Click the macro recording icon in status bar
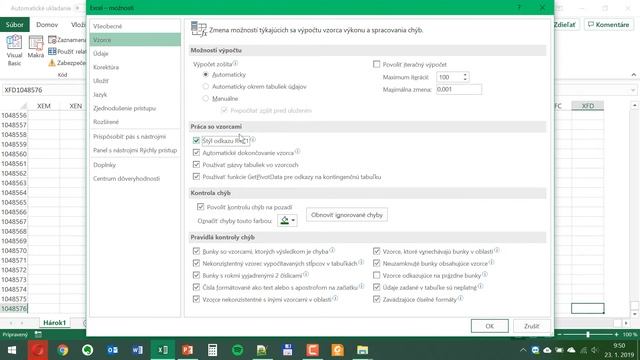Viewport: 640px width, 360px height. click(38, 334)
